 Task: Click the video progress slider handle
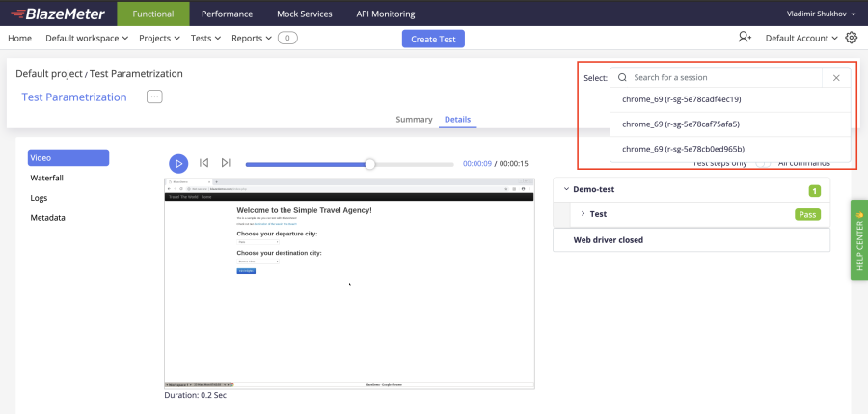369,164
